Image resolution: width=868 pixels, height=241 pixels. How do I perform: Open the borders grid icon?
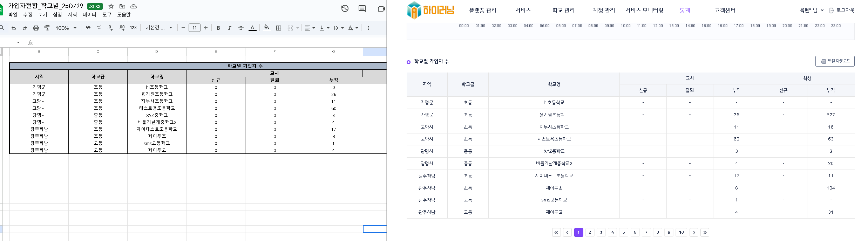[279, 28]
